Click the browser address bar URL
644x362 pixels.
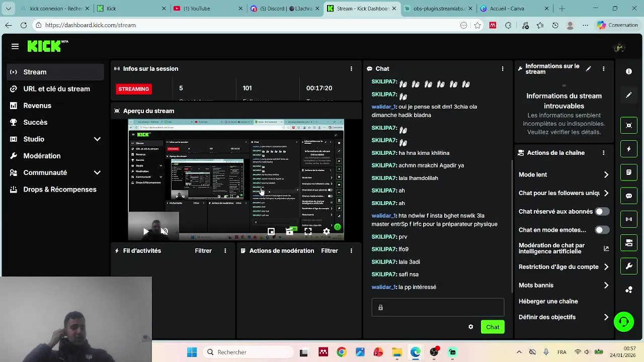[91, 25]
